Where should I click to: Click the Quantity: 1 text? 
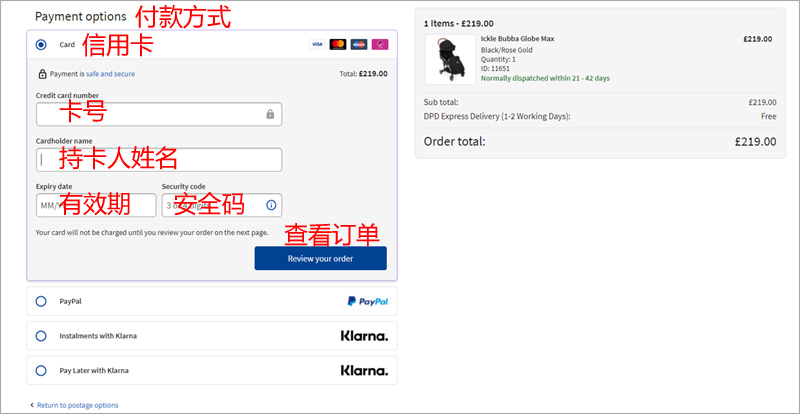pyautogui.click(x=498, y=59)
